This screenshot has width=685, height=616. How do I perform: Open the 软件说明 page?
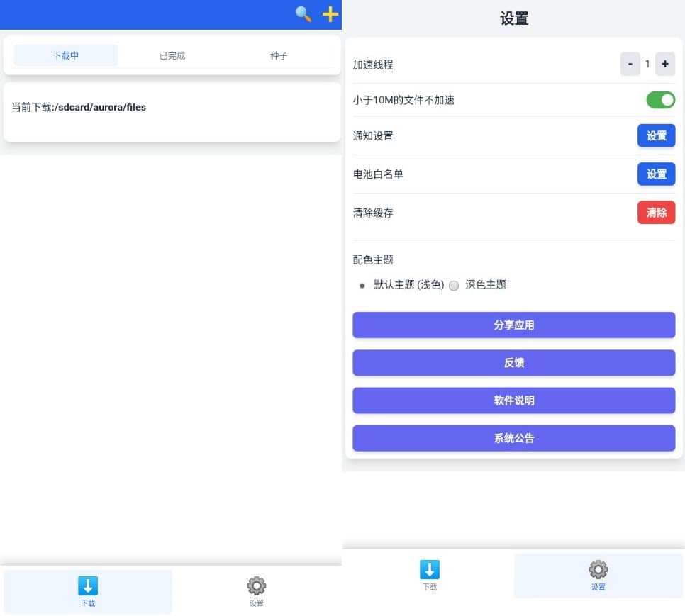coord(513,401)
